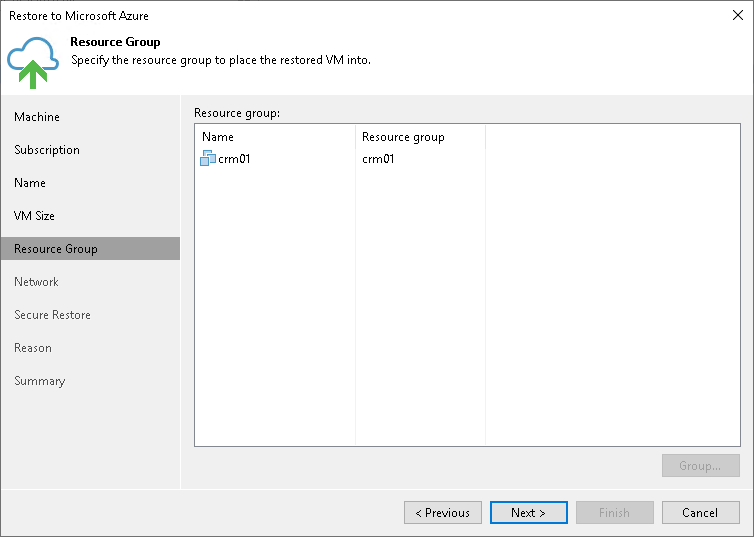
Task: Go to the Subscription step
Action: coord(47,150)
